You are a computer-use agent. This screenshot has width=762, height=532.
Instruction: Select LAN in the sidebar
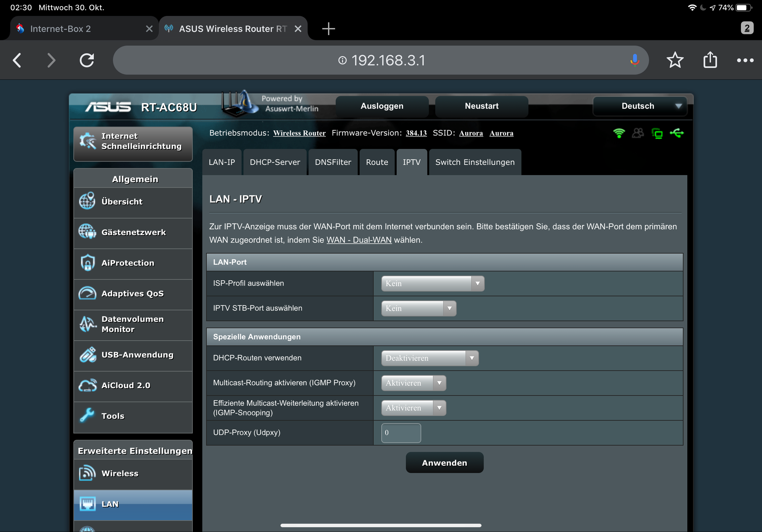point(133,505)
